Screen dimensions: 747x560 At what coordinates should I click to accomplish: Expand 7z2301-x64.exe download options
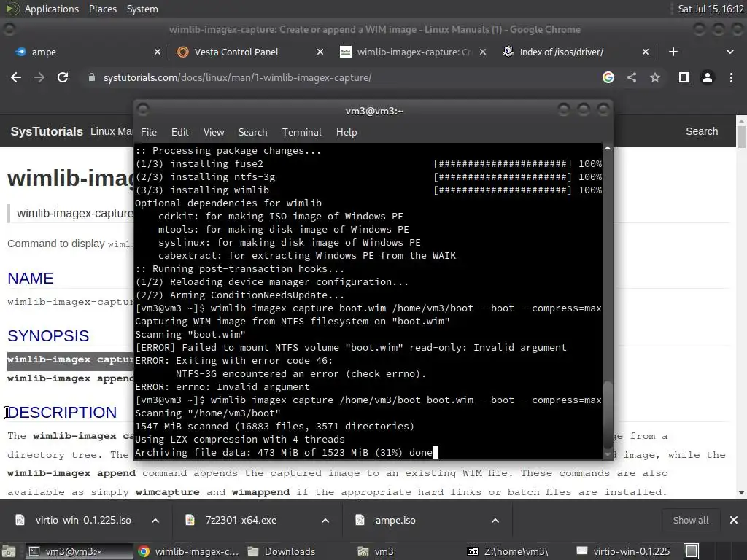(x=325, y=521)
